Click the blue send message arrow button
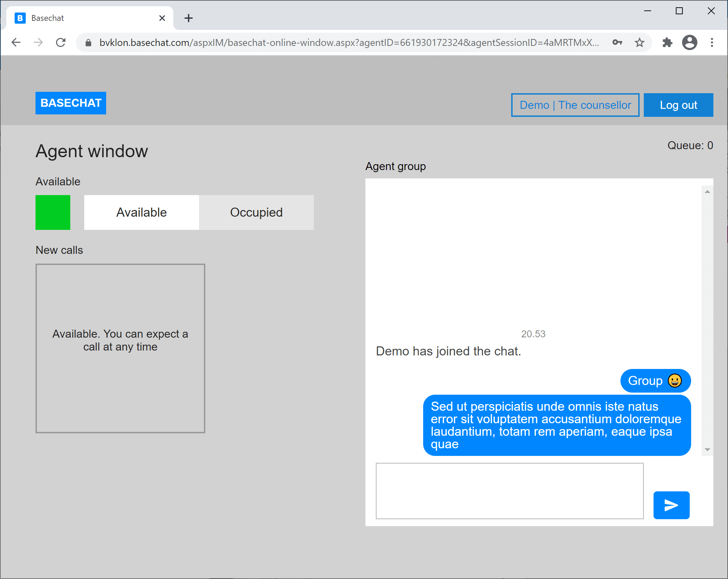 (x=671, y=505)
